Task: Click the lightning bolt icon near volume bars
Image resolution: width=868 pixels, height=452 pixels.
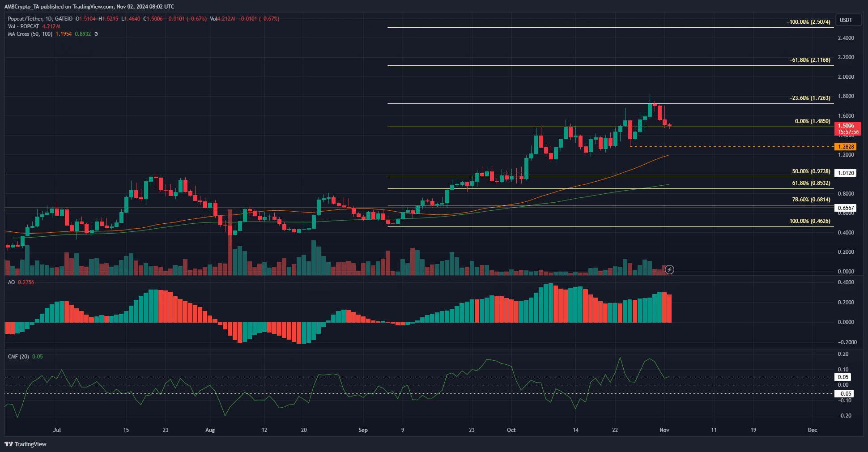Action: [x=669, y=269]
